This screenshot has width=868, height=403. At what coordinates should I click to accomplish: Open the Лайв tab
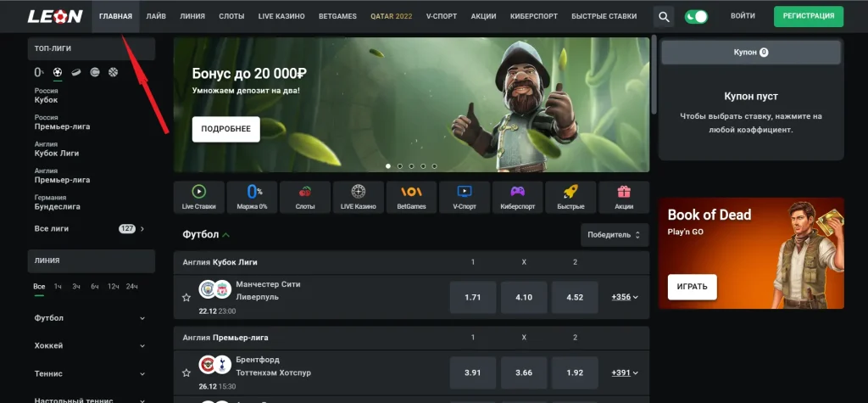coord(156,17)
